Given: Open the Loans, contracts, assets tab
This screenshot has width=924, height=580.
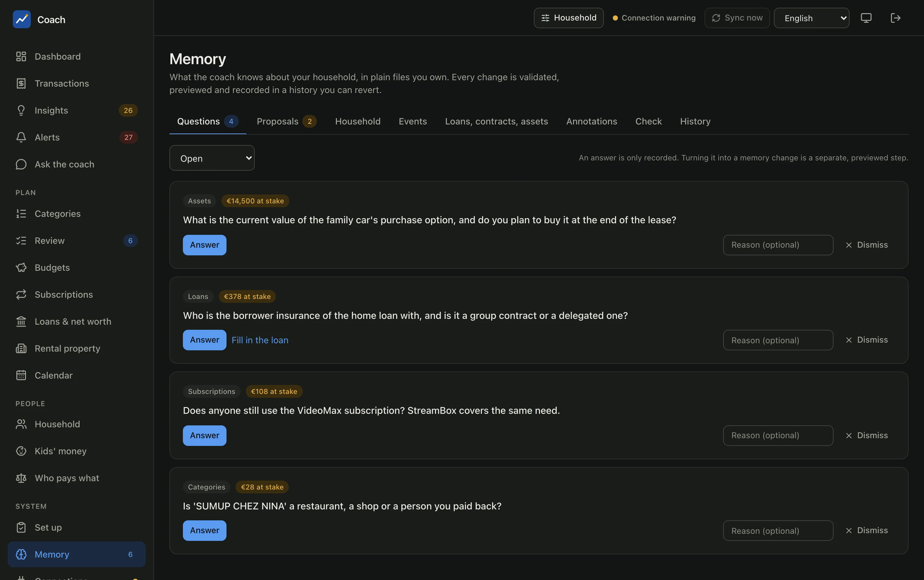Looking at the screenshot, I should 496,121.
